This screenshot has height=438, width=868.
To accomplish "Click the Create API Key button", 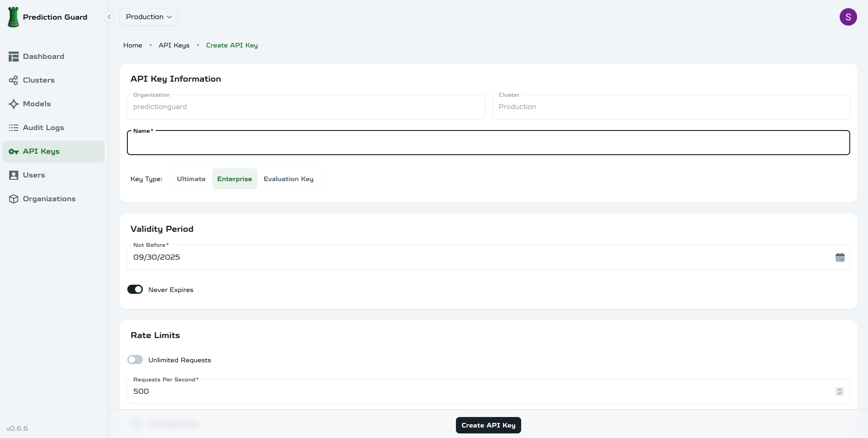I will (488, 425).
